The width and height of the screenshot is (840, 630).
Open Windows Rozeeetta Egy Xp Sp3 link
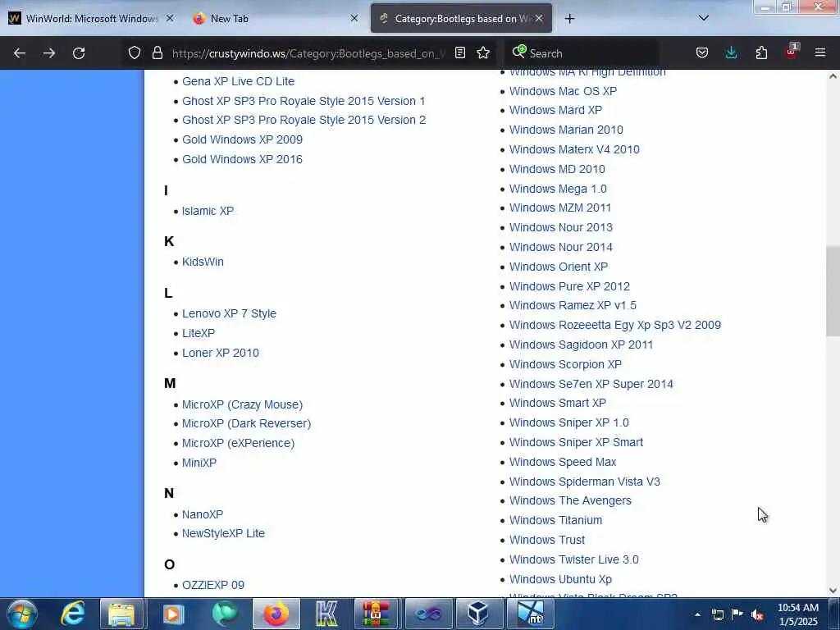pos(615,325)
